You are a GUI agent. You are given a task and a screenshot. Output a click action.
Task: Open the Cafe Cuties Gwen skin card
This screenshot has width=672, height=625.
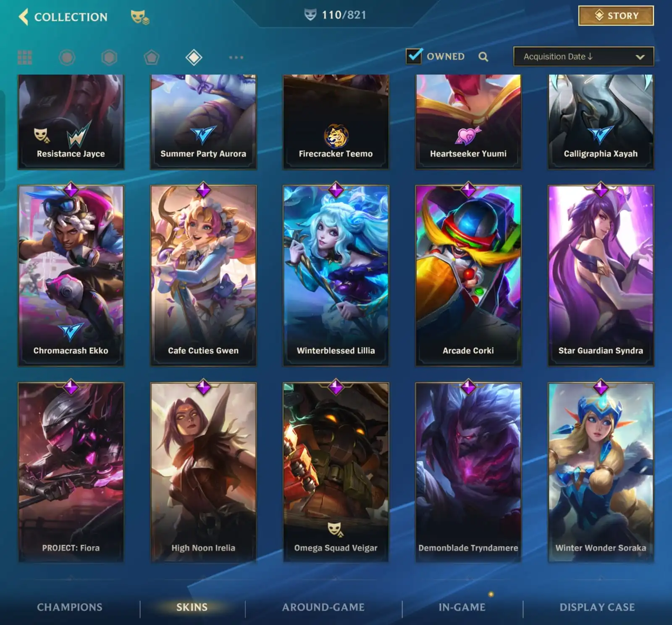[x=203, y=275]
